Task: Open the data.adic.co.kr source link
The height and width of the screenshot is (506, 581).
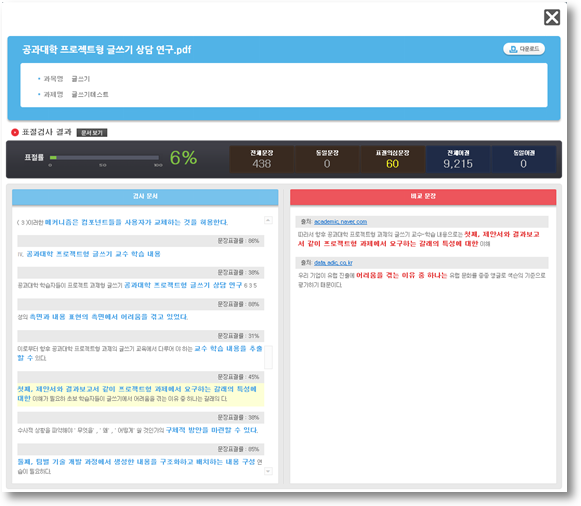Action: (x=333, y=263)
